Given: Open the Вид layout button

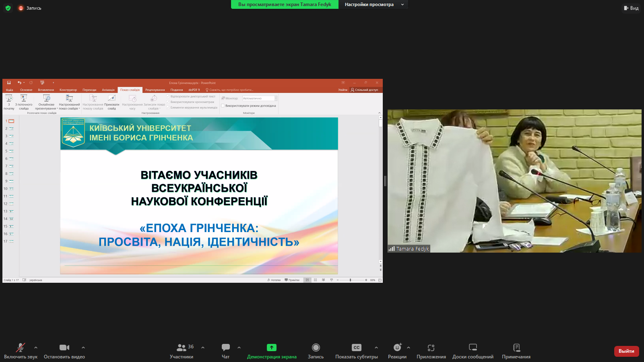Looking at the screenshot, I should pos(631,8).
